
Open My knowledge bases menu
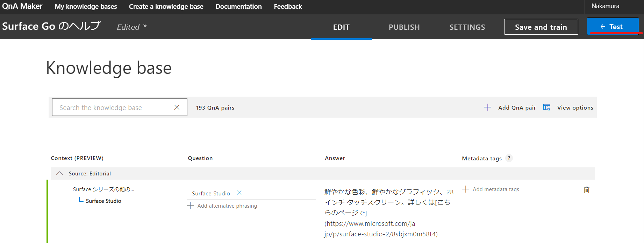[x=86, y=7]
